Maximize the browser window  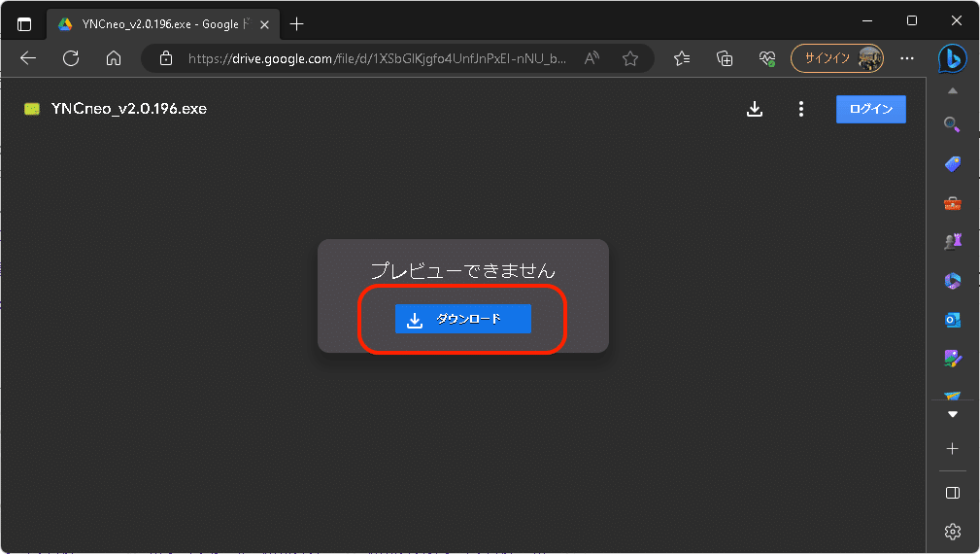(x=912, y=20)
